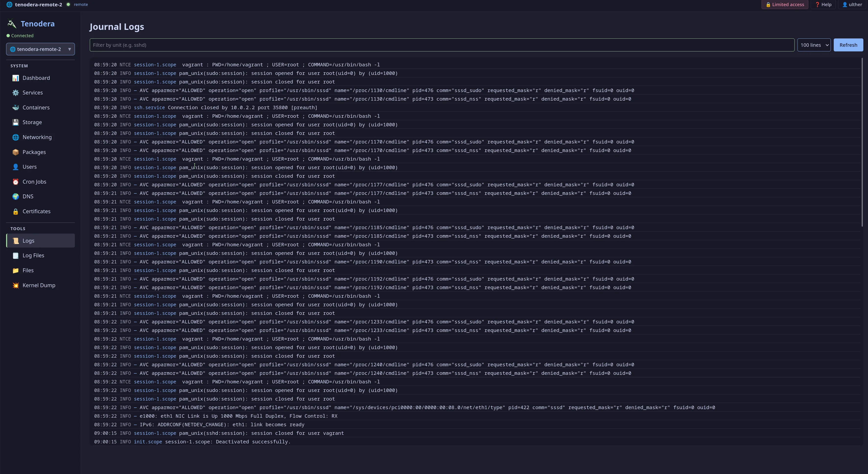The image size is (868, 474).
Task: Click the ulther user avatar icon
Action: point(845,5)
